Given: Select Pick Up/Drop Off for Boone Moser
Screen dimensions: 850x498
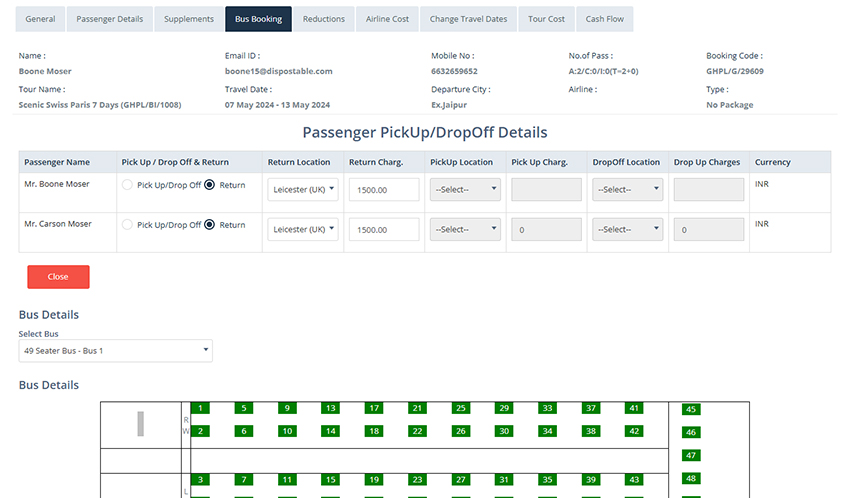Looking at the screenshot, I should pos(127,185).
